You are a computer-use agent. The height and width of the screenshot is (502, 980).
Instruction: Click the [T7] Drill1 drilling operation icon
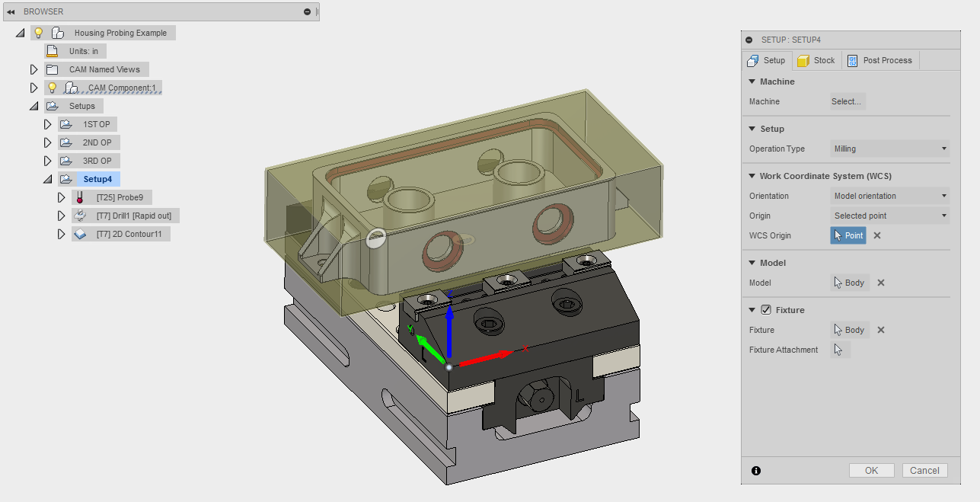click(79, 215)
